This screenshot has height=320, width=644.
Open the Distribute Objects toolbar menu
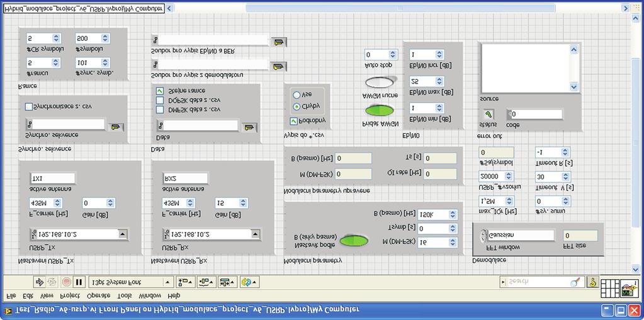coord(206,282)
